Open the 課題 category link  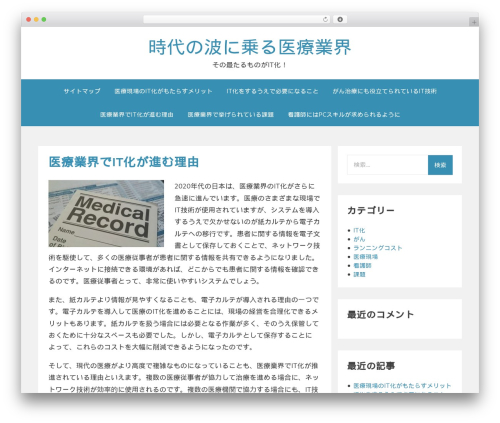tap(359, 274)
